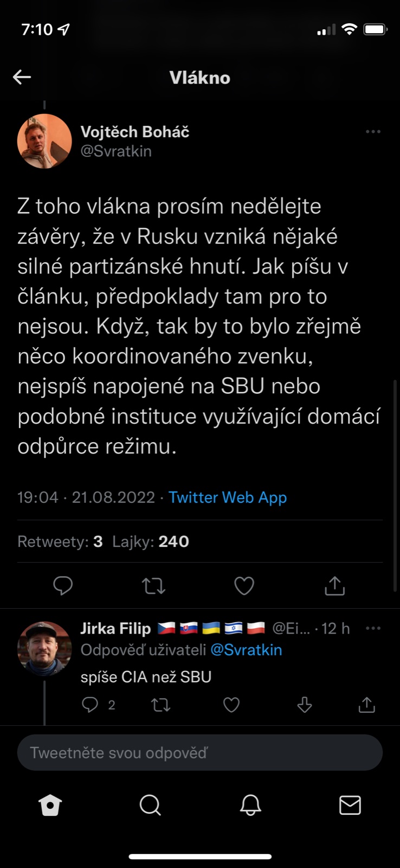Open the Home tab

pos(50,806)
